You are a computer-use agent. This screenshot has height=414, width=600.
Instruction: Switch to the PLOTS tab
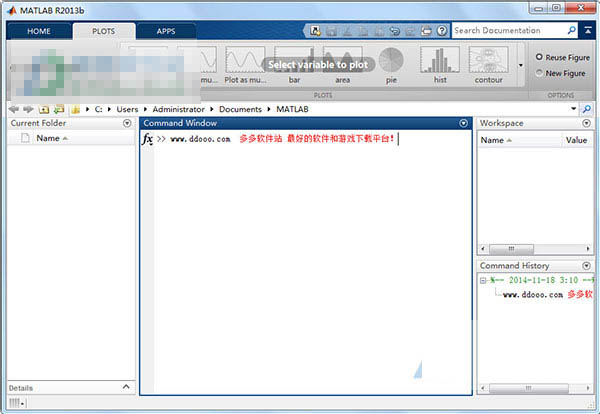coord(104,31)
